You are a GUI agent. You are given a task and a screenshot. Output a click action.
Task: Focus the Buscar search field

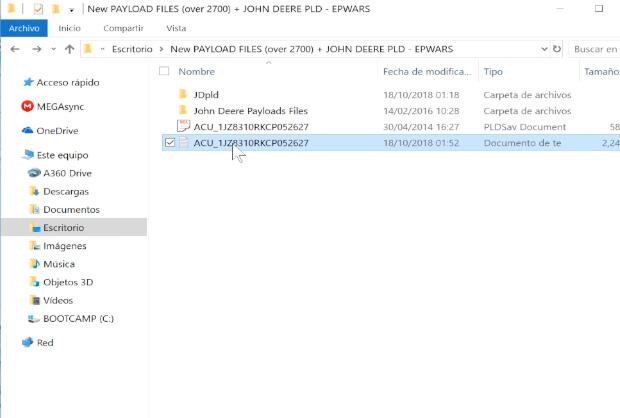pos(594,49)
